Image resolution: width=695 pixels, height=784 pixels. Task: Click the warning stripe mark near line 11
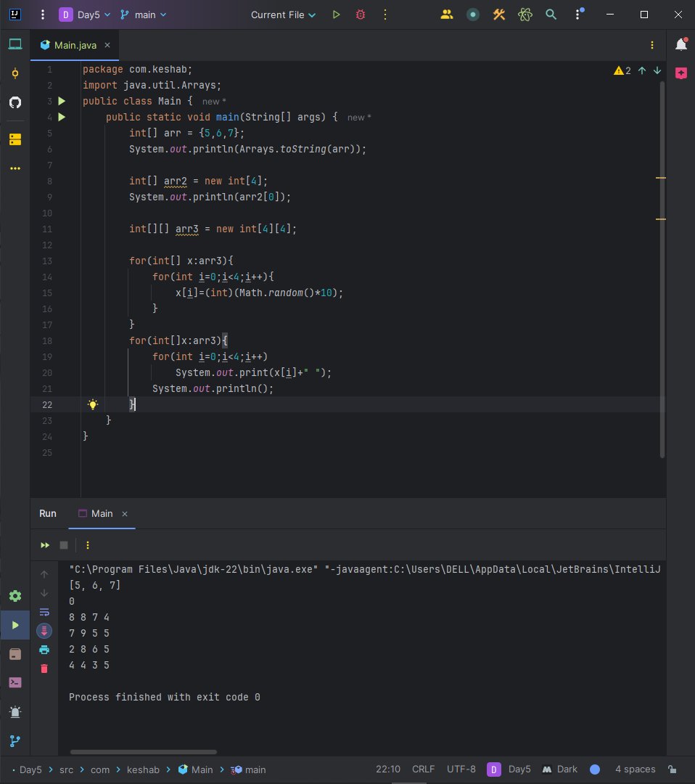tap(660, 219)
